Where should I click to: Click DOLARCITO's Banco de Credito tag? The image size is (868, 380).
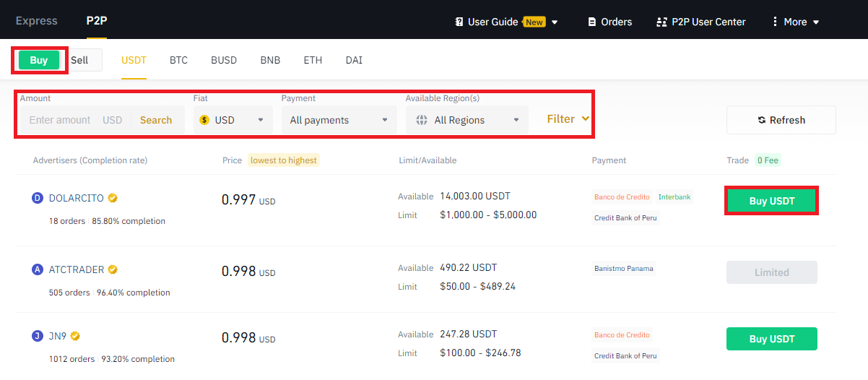click(x=622, y=197)
